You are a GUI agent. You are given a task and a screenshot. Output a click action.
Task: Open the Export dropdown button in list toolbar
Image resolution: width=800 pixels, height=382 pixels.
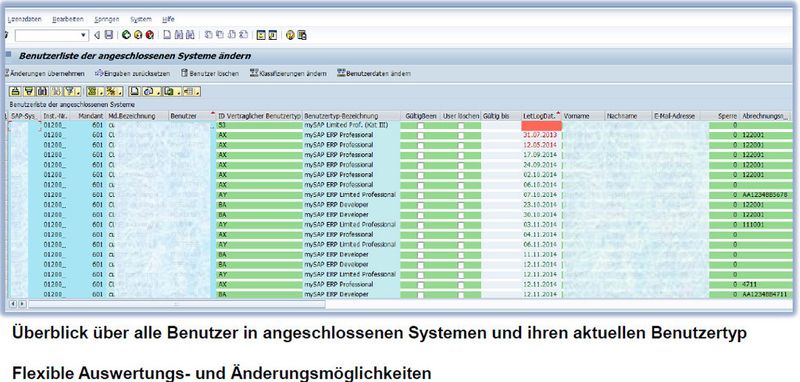172,91
